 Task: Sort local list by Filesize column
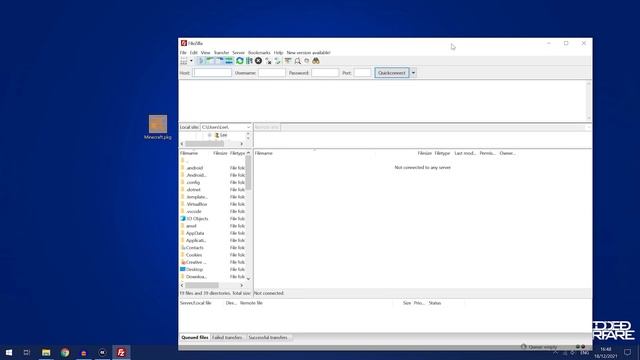(x=220, y=153)
